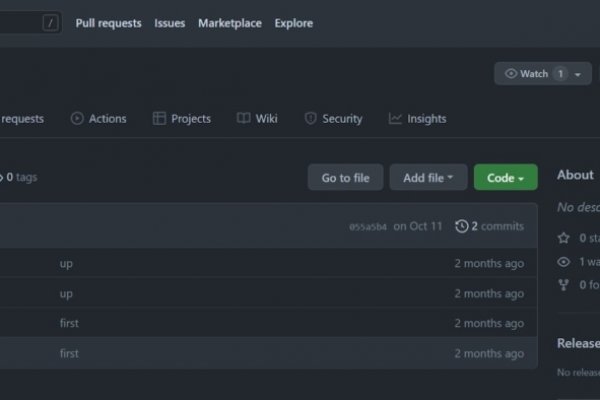Screen dimensions: 600x400
Task: Click the Wiki book icon
Action: [243, 119]
